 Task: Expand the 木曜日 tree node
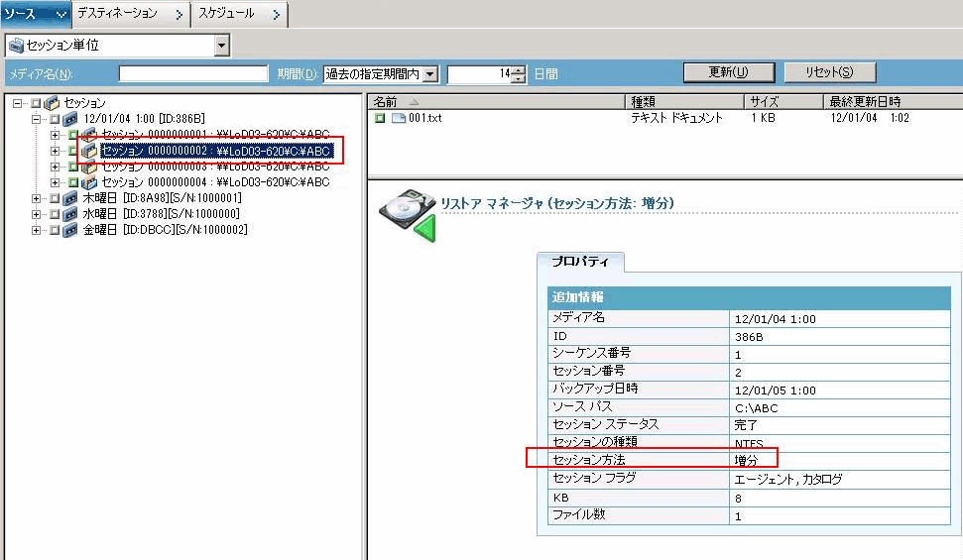(x=37, y=198)
